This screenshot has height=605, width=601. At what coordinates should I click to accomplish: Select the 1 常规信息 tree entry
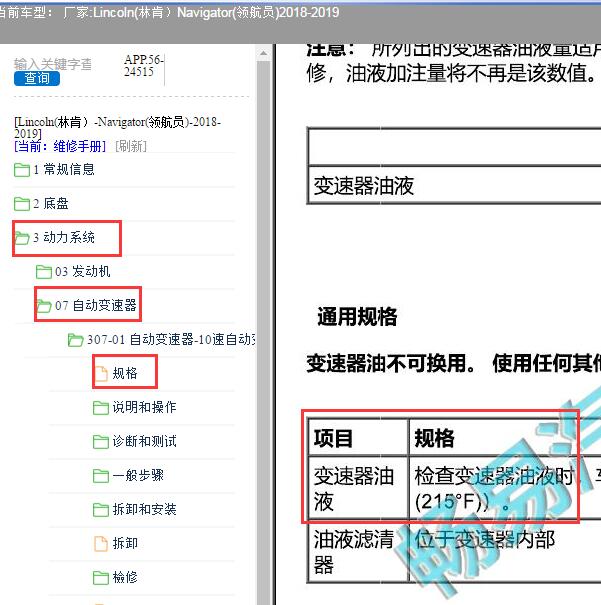[x=64, y=169]
